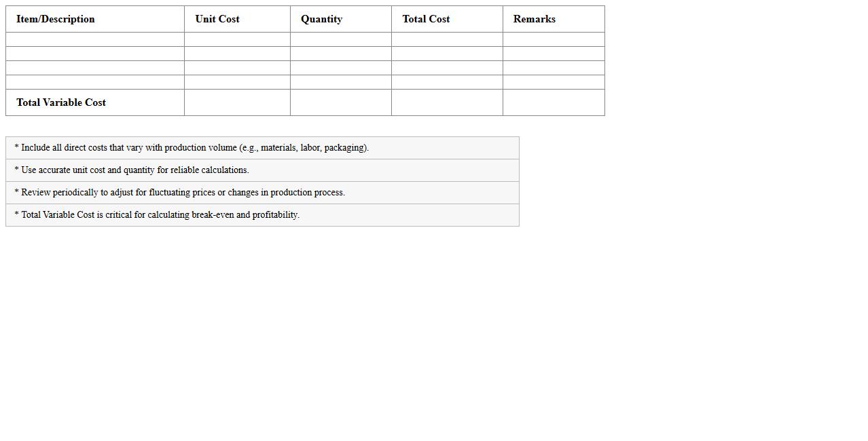Select fourth blank row's Item/Description cell
This screenshot has height=441, width=868.
(x=95, y=82)
